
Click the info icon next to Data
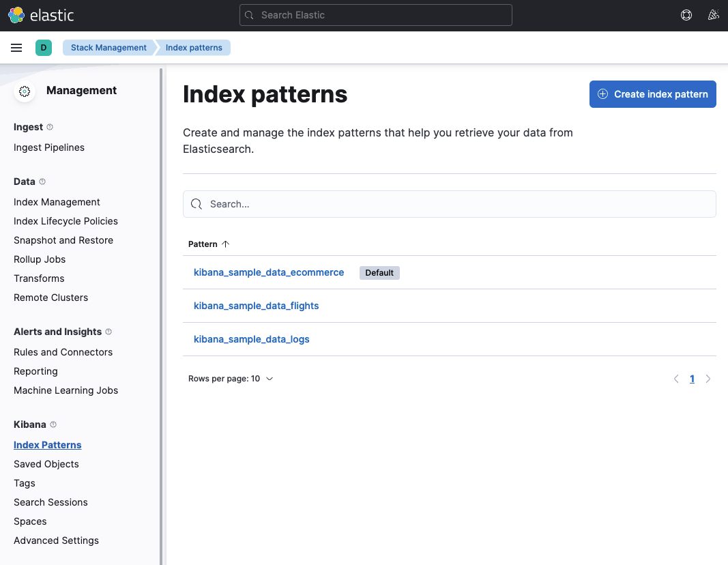tap(42, 182)
